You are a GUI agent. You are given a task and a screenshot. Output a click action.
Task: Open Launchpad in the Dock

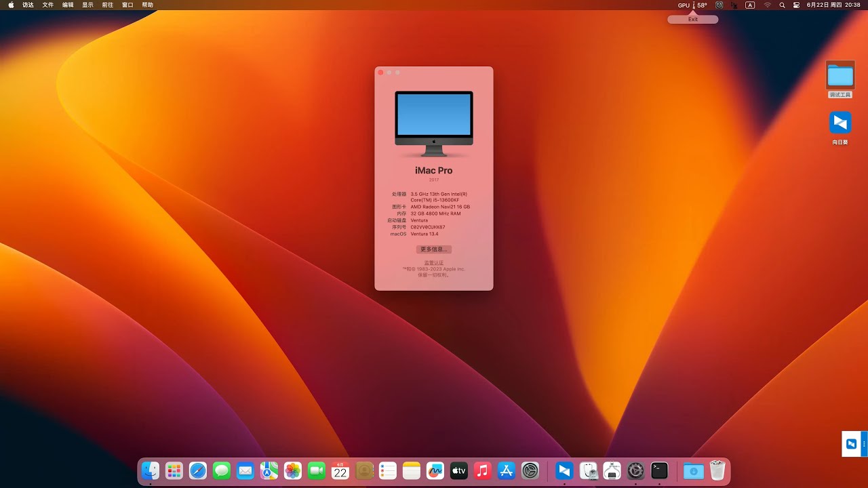point(174,470)
